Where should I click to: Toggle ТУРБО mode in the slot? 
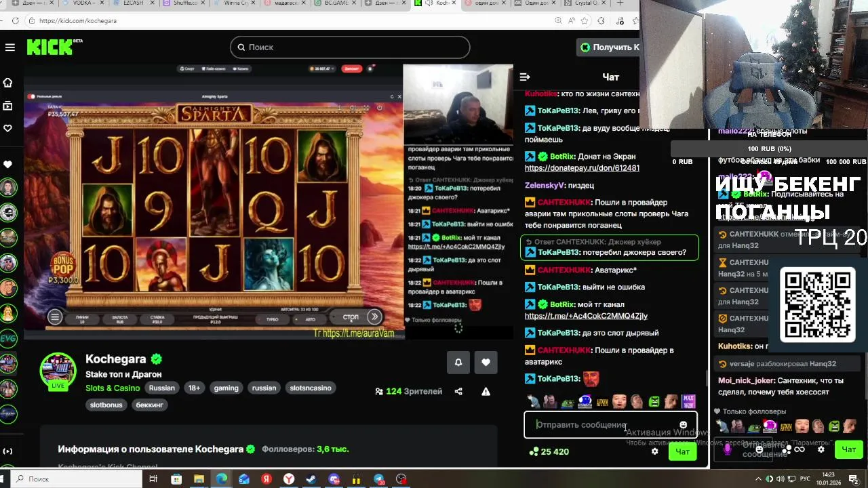(273, 319)
